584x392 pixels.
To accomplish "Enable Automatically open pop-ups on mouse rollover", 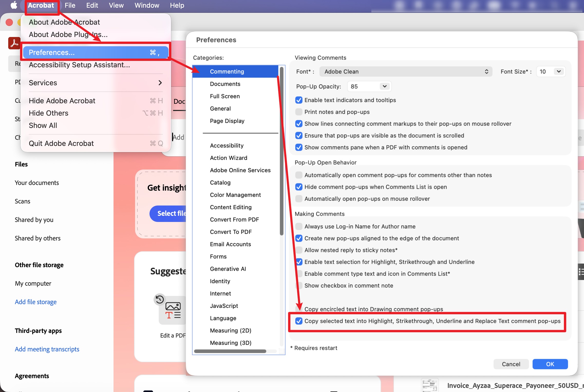I will 299,199.
